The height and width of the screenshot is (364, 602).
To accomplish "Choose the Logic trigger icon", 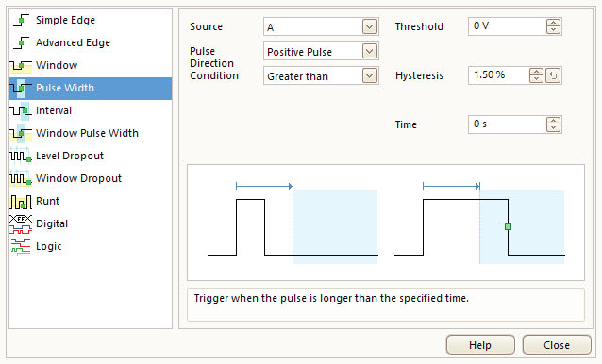I will pos(21,247).
